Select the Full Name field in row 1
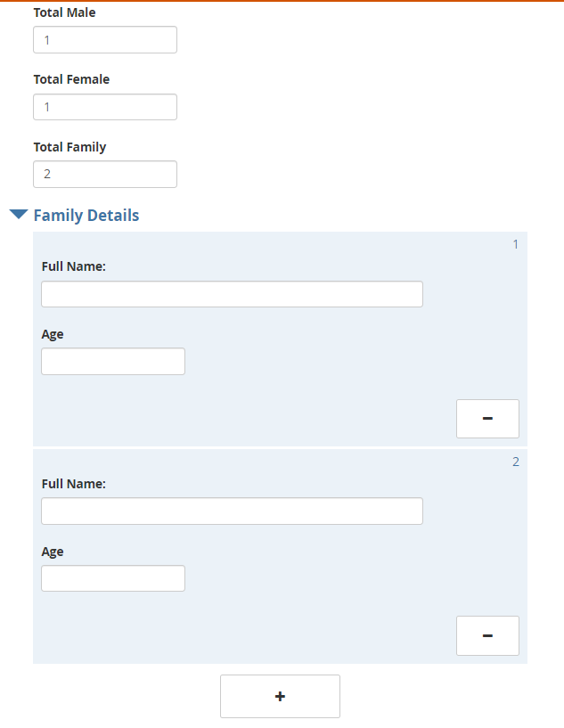 coord(232,294)
